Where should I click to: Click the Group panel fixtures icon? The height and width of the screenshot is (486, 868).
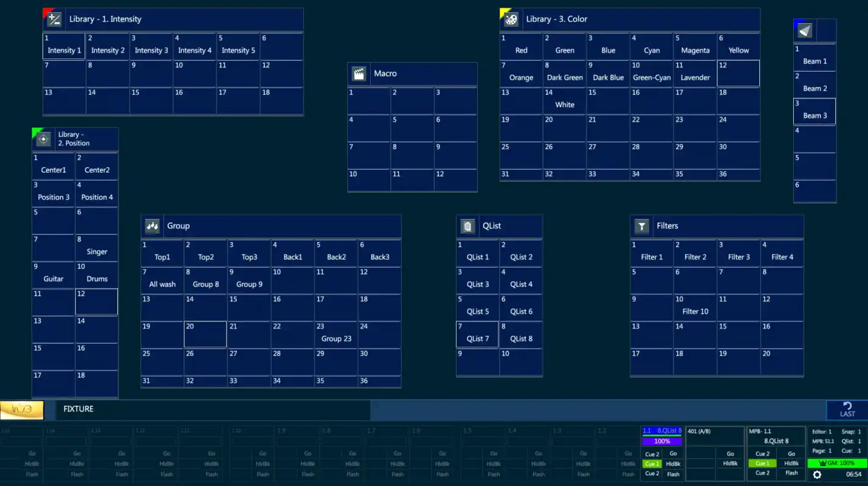click(x=152, y=226)
